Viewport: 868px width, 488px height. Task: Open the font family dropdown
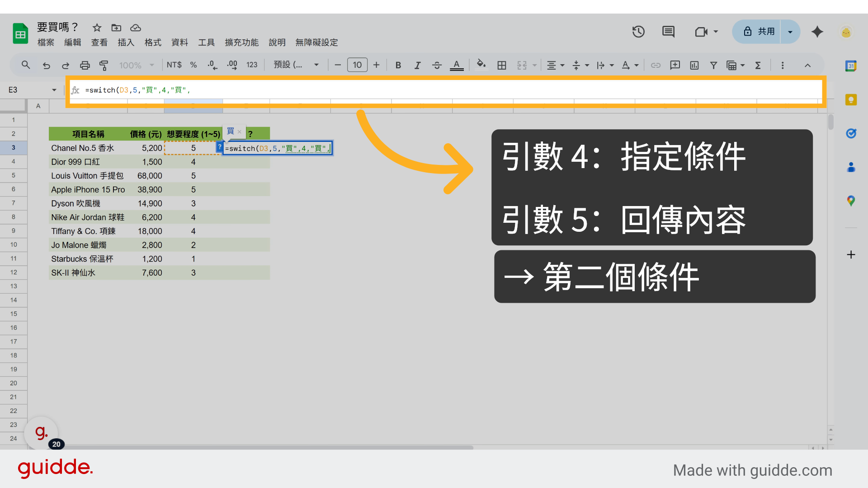tap(296, 65)
